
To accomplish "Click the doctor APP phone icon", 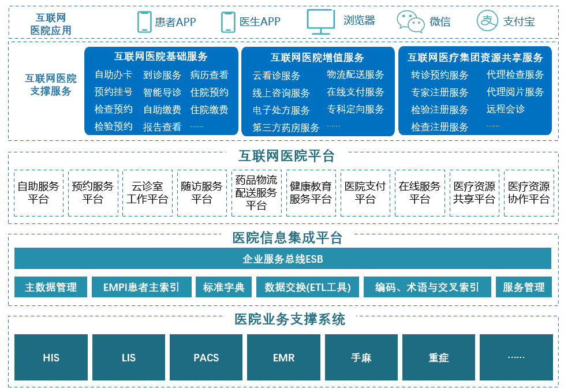I will (228, 22).
